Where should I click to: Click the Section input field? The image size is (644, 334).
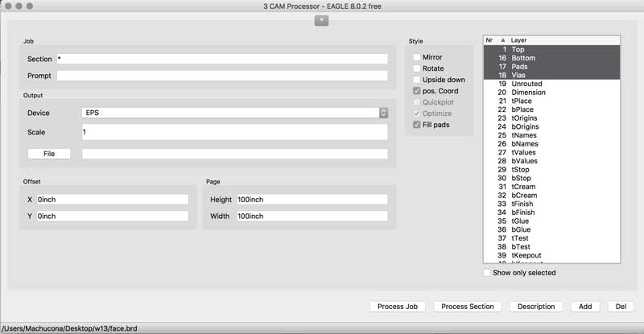coord(222,59)
